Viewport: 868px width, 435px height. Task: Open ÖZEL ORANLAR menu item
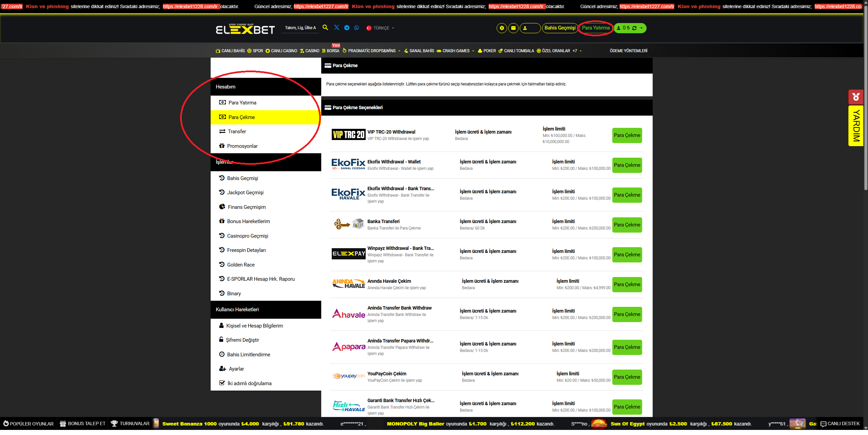[553, 51]
